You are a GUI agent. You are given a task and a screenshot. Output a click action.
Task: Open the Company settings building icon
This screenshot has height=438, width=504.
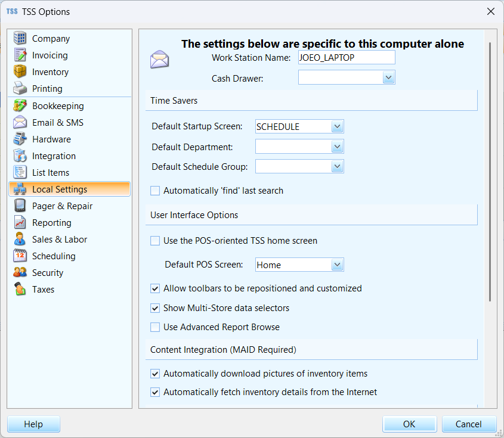pos(20,38)
